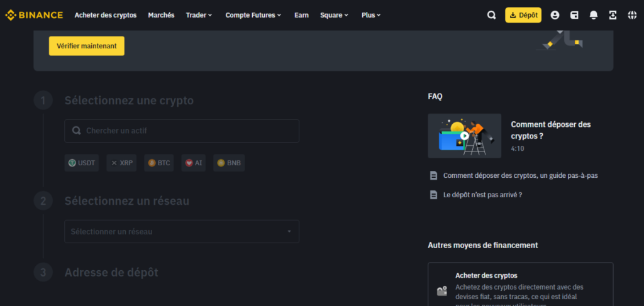This screenshot has height=306, width=644.
Task: Click document icon beside deposit not arrived
Action: (433, 195)
